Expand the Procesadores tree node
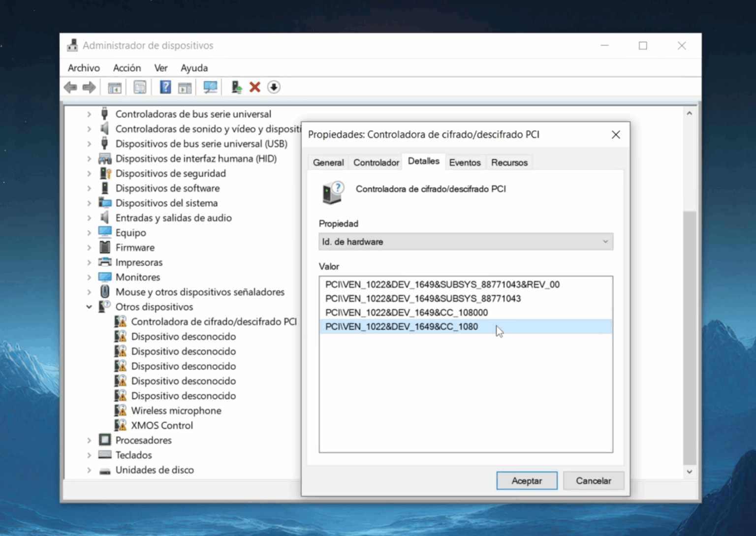The image size is (756, 536). [x=89, y=440]
